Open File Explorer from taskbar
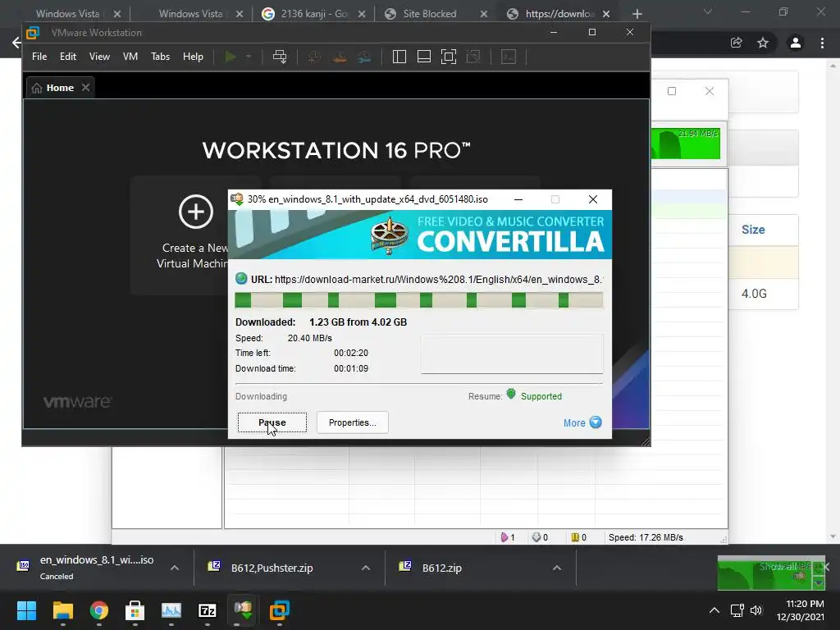Screen dimensions: 840x630 tap(62, 610)
